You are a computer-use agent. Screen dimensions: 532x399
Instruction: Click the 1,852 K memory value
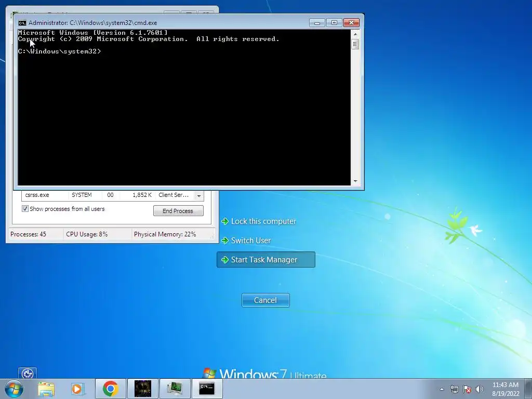point(142,195)
